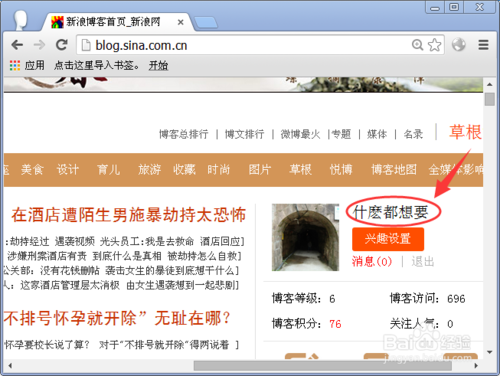This screenshot has width=500, height=376.
Task: Open the 劫持经过 article link
Action: [29, 241]
